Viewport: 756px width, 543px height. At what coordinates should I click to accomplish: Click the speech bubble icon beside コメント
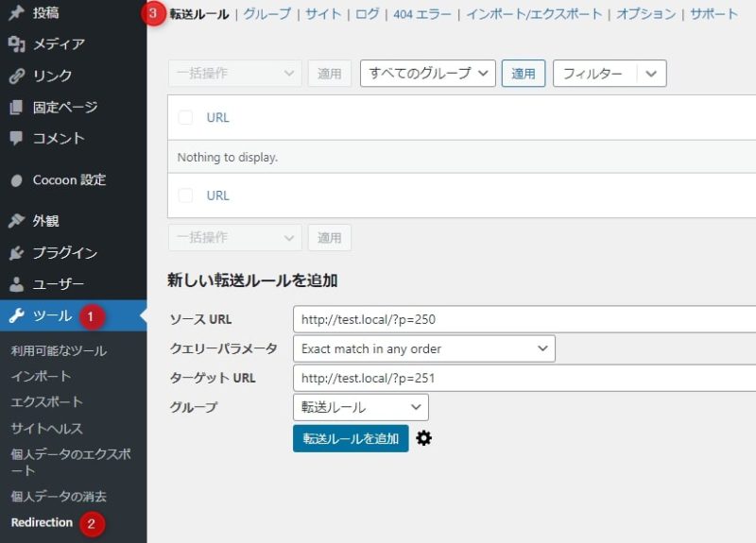16,138
